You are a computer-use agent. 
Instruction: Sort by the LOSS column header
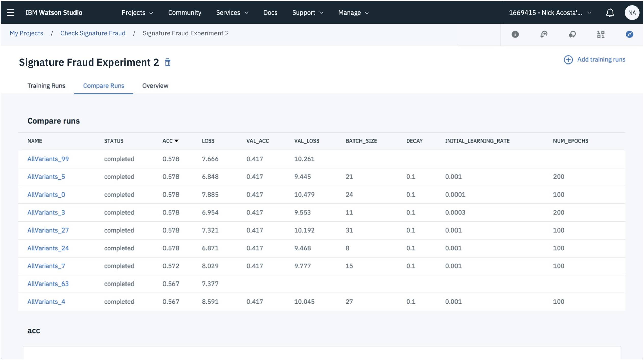pyautogui.click(x=208, y=141)
